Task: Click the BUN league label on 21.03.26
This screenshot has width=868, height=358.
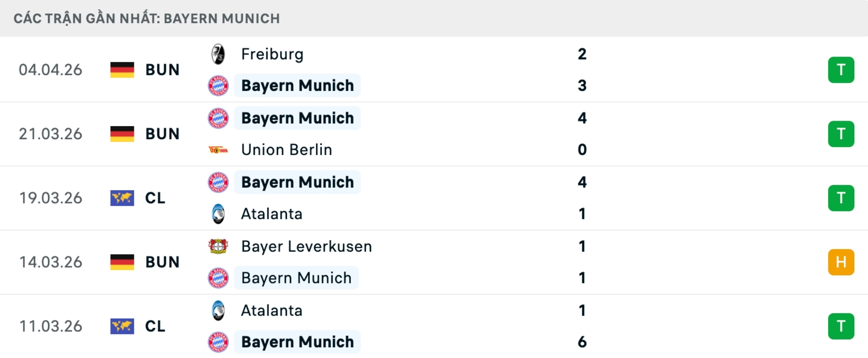Action: (x=162, y=134)
